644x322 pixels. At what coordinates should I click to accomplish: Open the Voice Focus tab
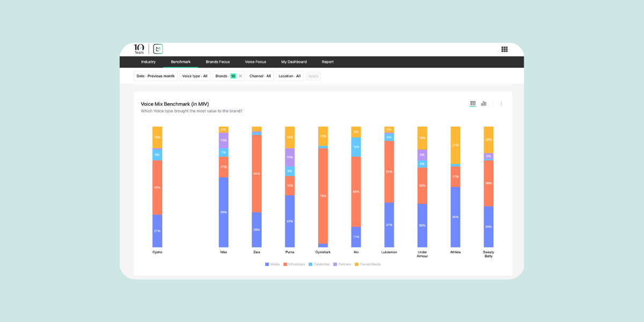click(255, 62)
